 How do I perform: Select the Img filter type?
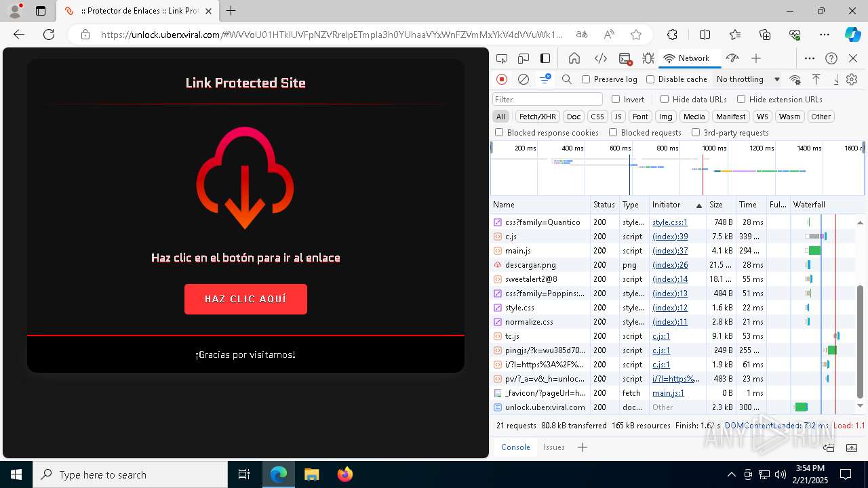click(x=666, y=117)
